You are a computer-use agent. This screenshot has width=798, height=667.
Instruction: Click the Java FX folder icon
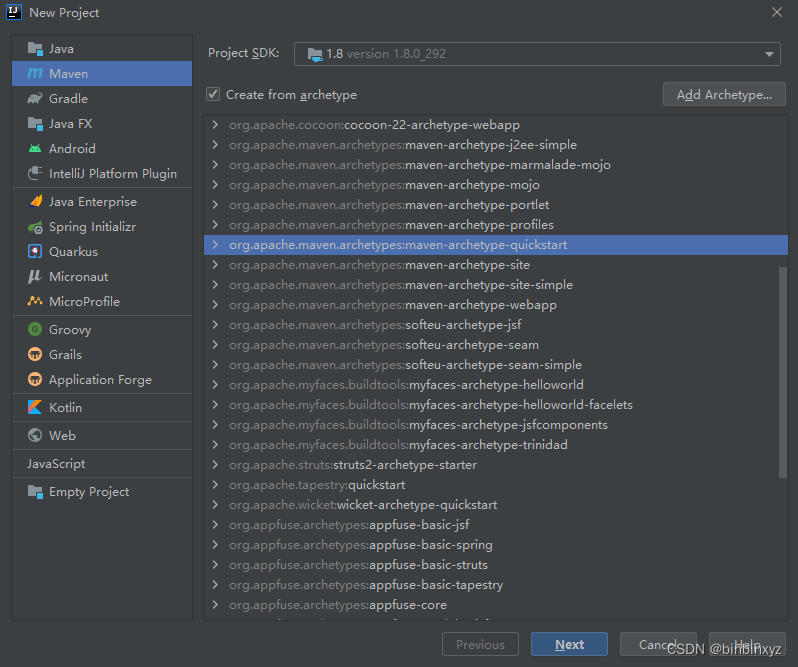click(x=35, y=124)
